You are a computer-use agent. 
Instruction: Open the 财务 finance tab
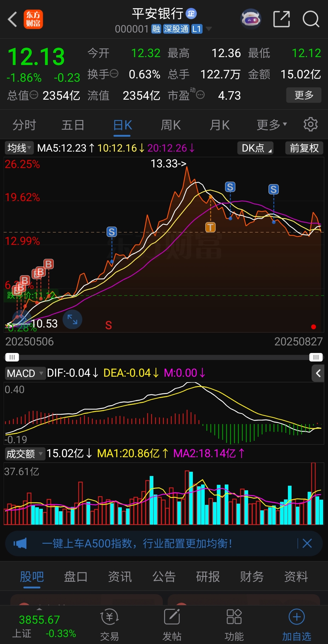pyautogui.click(x=252, y=577)
